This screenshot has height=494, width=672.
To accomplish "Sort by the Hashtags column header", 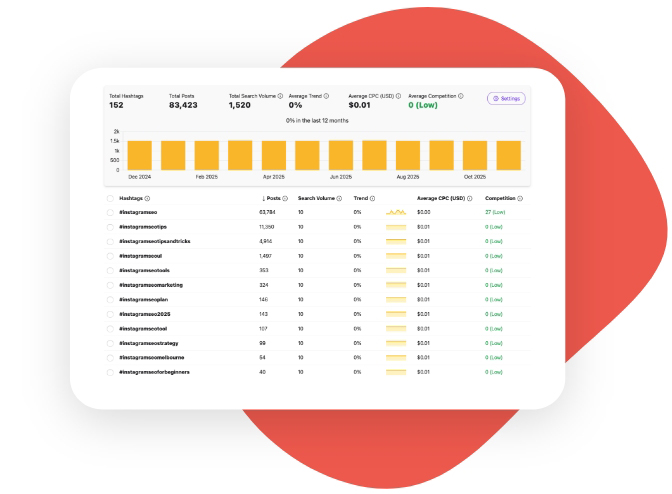I will (x=131, y=198).
